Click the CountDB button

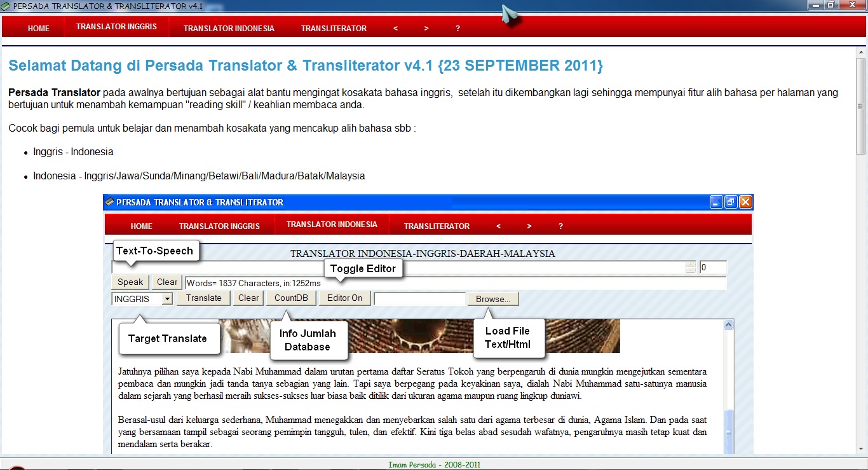pyautogui.click(x=291, y=298)
